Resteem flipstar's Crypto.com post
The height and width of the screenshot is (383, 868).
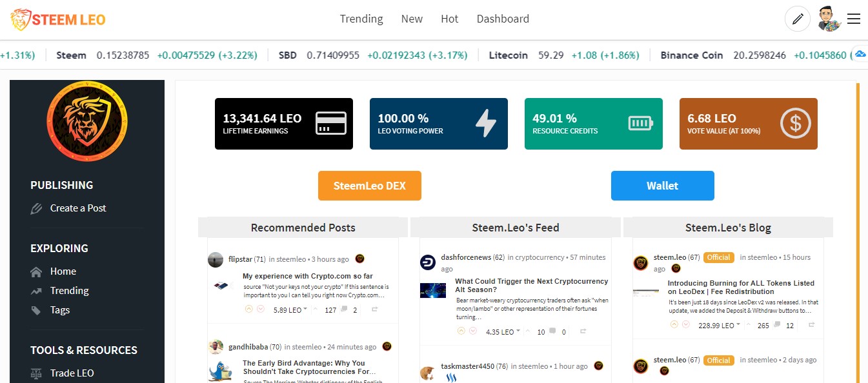coord(374,309)
